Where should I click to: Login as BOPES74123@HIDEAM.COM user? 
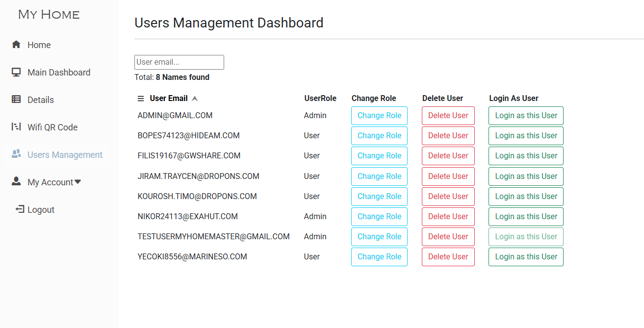click(526, 136)
